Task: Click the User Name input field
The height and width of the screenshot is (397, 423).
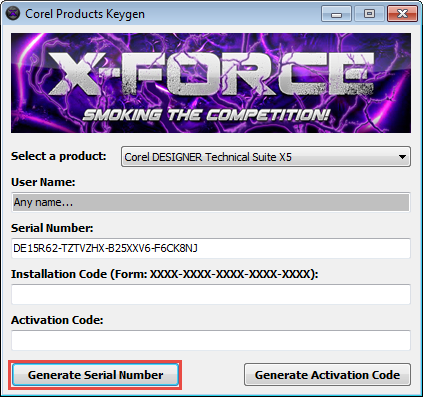Action: (211, 202)
